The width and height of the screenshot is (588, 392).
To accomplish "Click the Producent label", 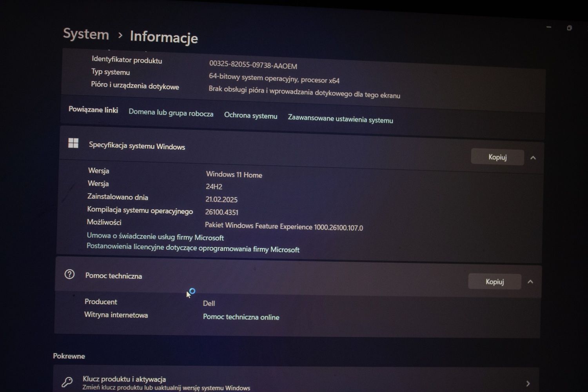I will tap(101, 301).
